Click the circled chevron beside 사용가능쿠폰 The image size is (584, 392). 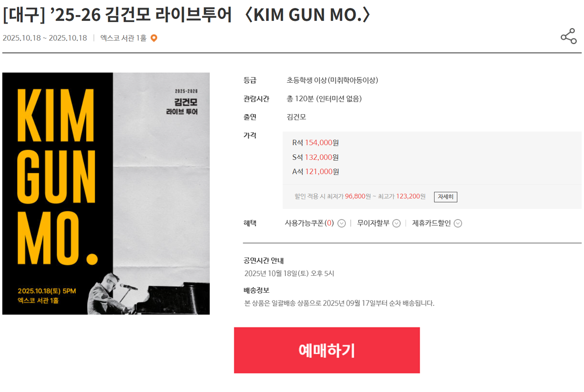342,223
